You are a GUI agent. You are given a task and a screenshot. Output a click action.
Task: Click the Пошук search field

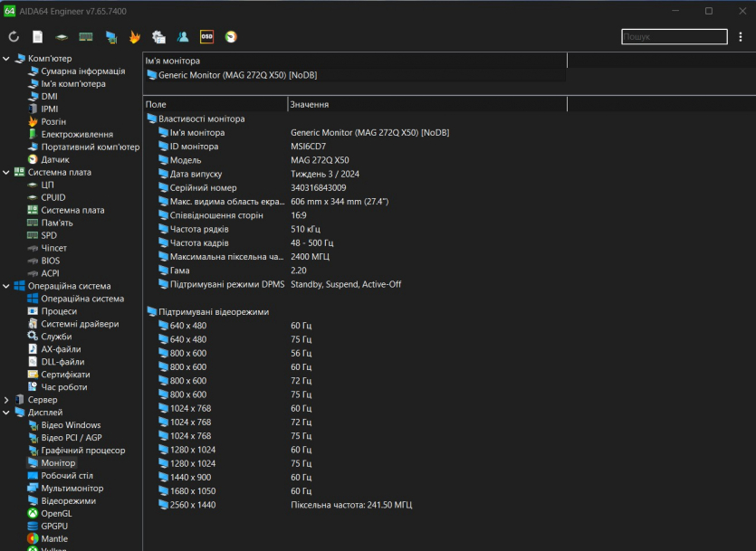point(674,37)
